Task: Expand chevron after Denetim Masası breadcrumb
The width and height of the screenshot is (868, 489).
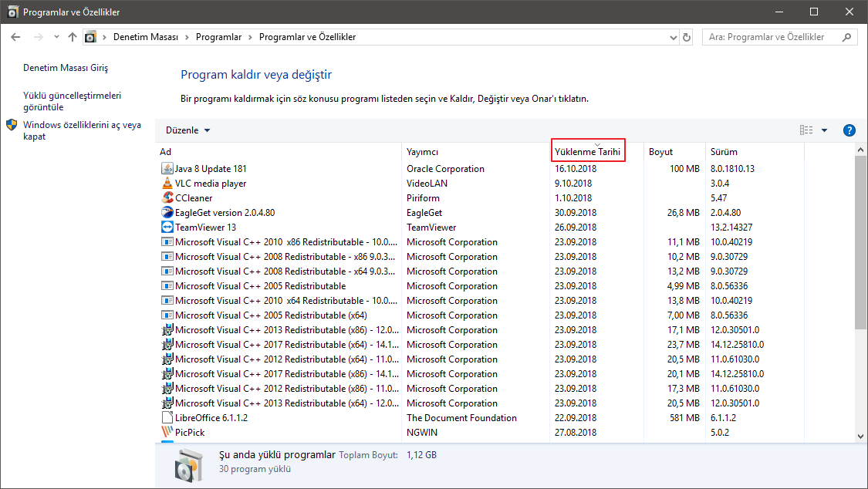Action: tap(187, 37)
